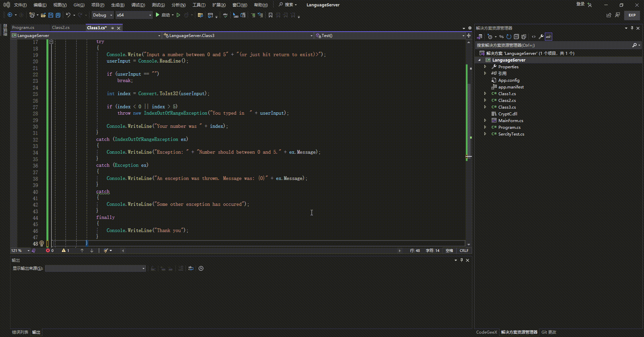Switch views icon in Solution Explorer toolbar
Screen dimensions: 644x337
[480, 37]
